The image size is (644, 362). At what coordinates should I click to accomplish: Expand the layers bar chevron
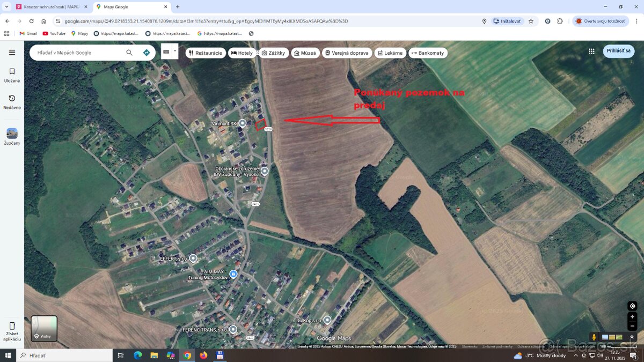[x=631, y=337]
